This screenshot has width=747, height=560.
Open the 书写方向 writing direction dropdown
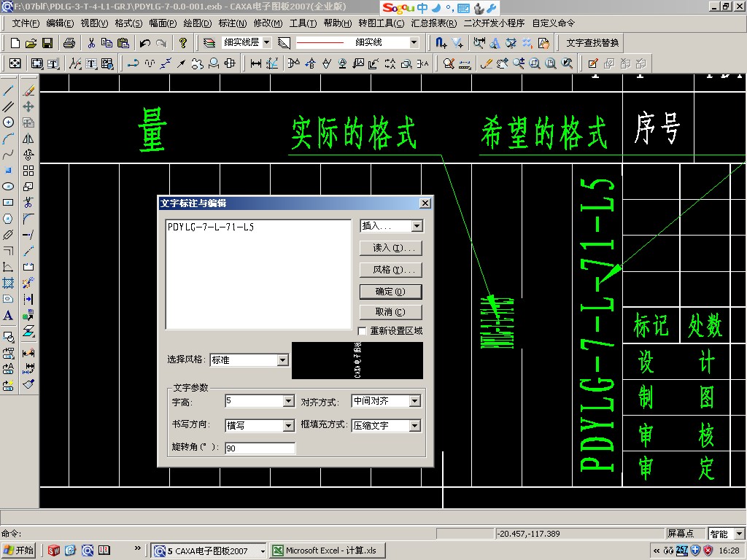tap(289, 426)
